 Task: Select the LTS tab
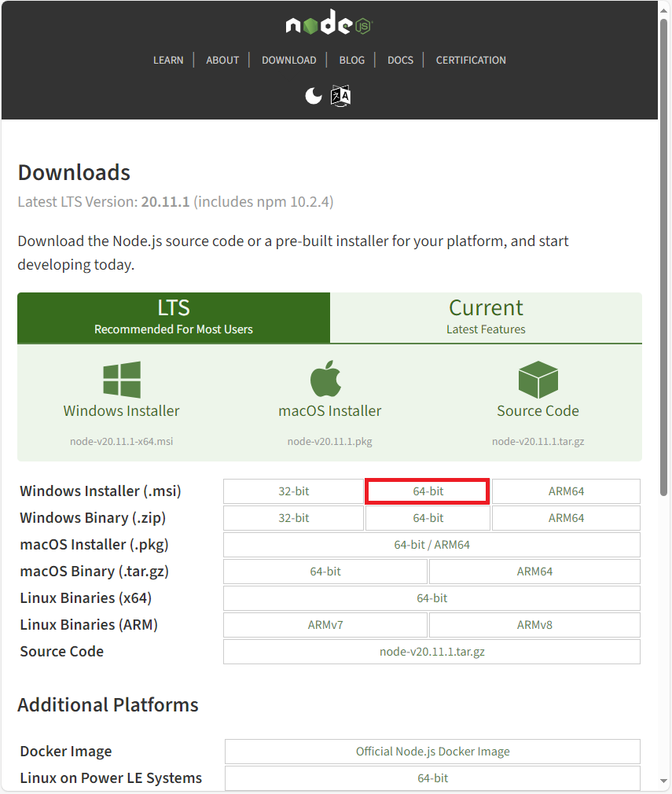click(x=174, y=318)
